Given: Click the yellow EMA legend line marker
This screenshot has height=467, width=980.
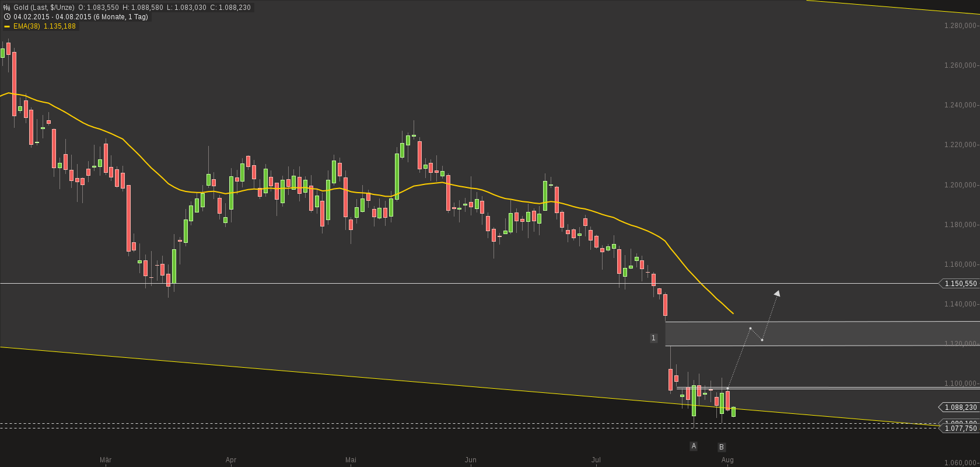Looking at the screenshot, I should (7, 26).
